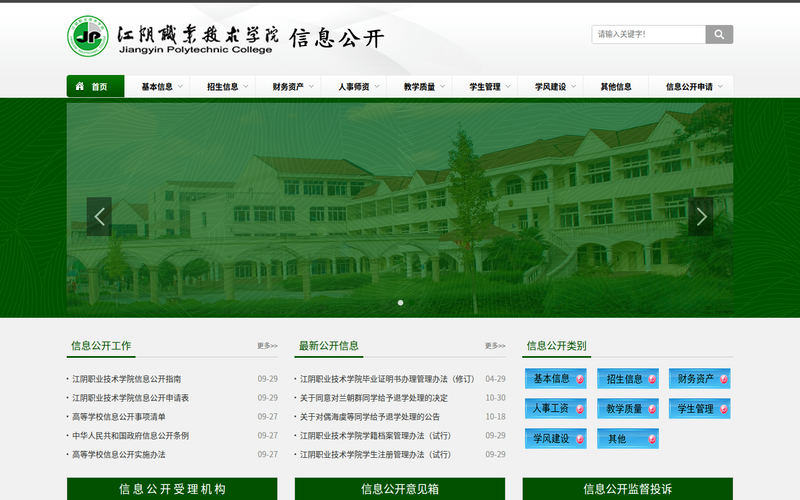The image size is (800, 500).
Task: Open the 财务资产 navigation menu
Action: pyautogui.click(x=288, y=87)
